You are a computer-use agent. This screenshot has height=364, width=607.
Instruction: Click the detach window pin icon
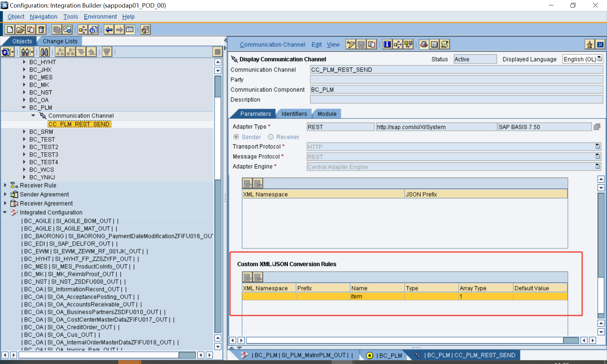click(590, 45)
